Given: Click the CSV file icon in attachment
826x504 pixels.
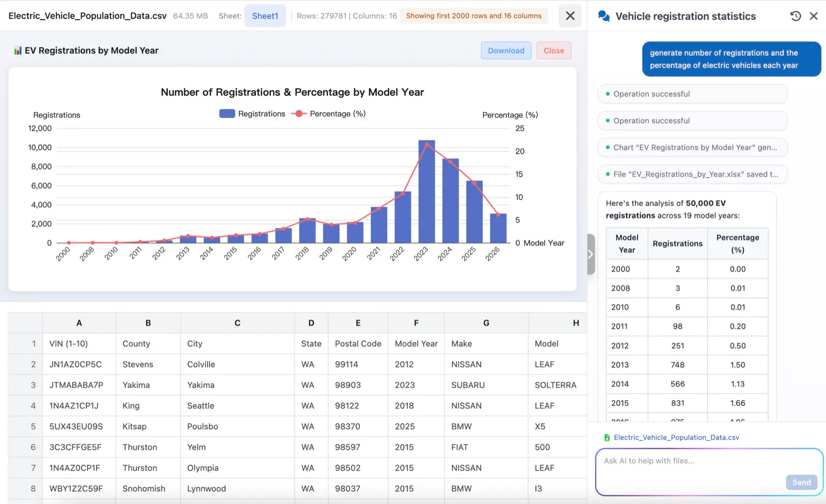Looking at the screenshot, I should 607,437.
